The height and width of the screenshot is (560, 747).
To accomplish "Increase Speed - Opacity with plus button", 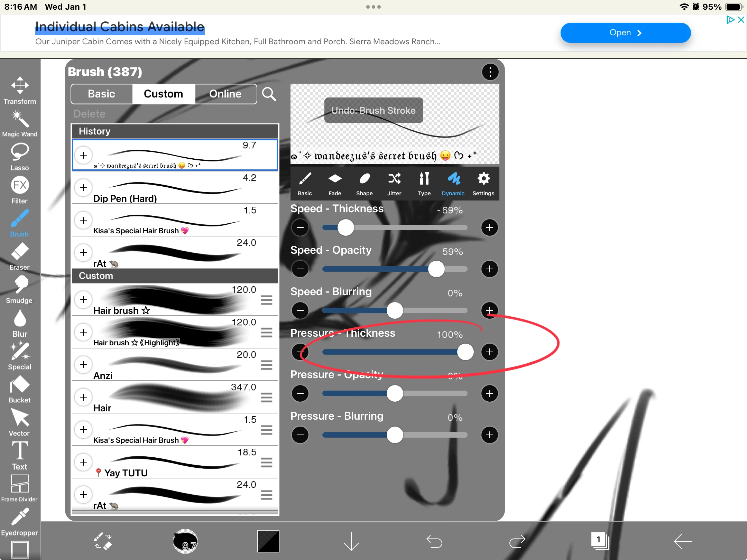I will (489, 269).
